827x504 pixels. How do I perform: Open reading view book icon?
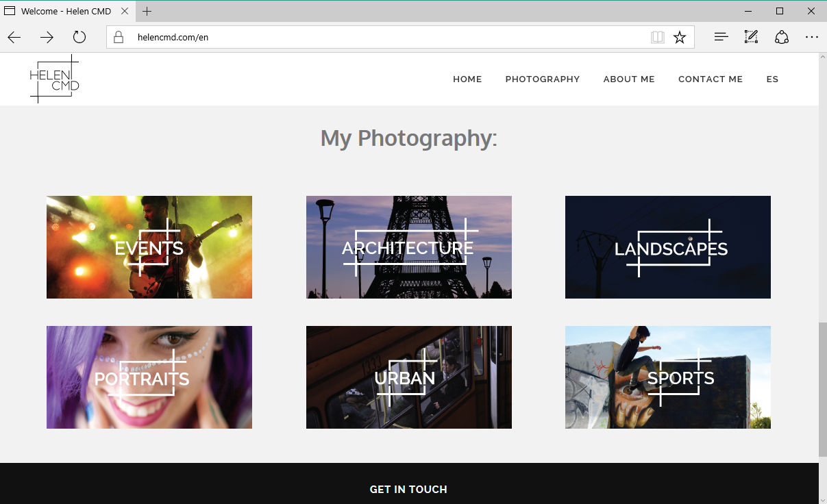(x=658, y=38)
